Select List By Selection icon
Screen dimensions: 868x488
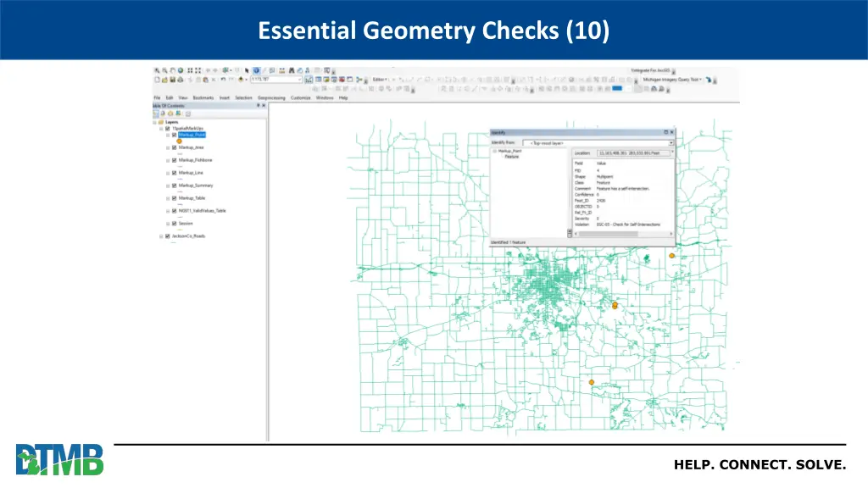click(x=178, y=114)
